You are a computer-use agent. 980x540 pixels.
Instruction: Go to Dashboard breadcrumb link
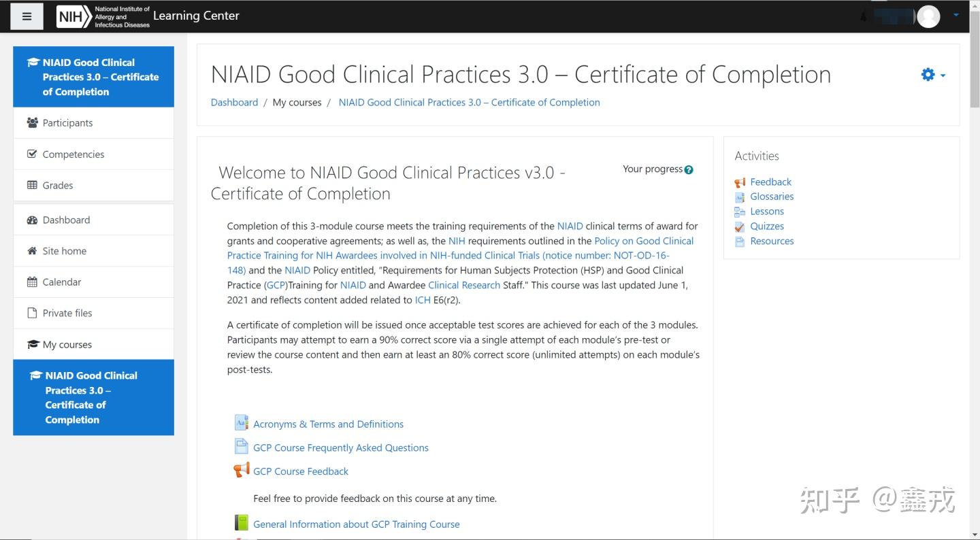click(x=234, y=103)
